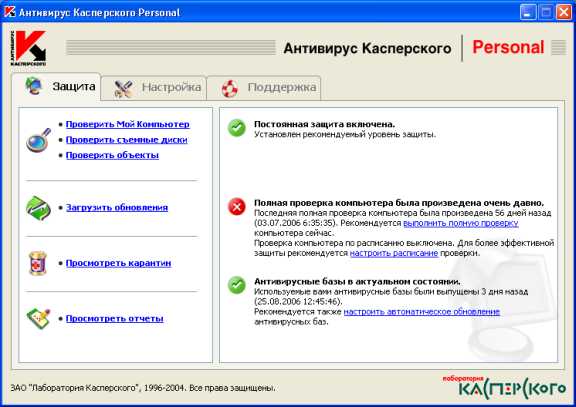Click выполнить полную проверку link
Image resolution: width=576 pixels, height=407 pixels.
tap(461, 223)
